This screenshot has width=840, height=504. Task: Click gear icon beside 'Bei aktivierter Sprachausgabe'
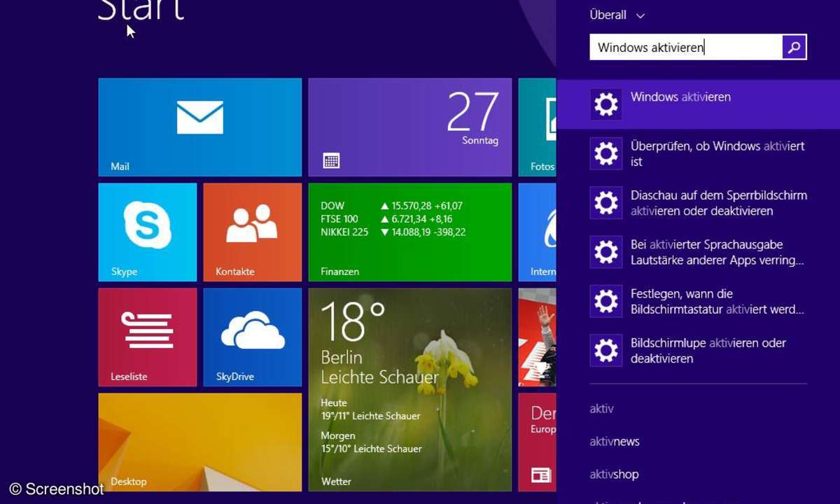606,252
